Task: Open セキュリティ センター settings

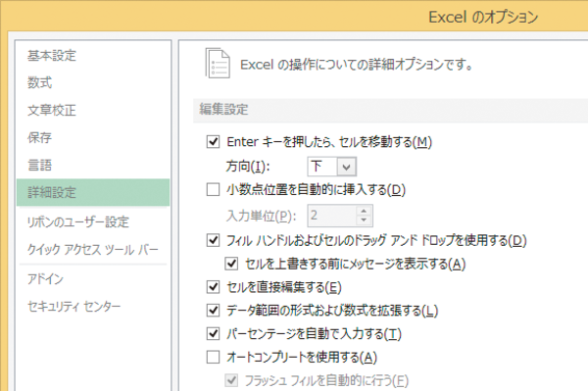Action: click(73, 307)
